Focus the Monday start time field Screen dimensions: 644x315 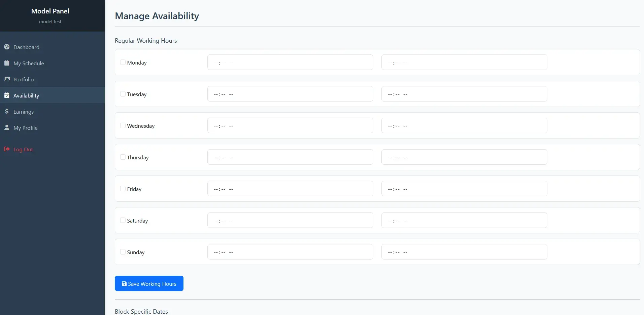click(290, 62)
